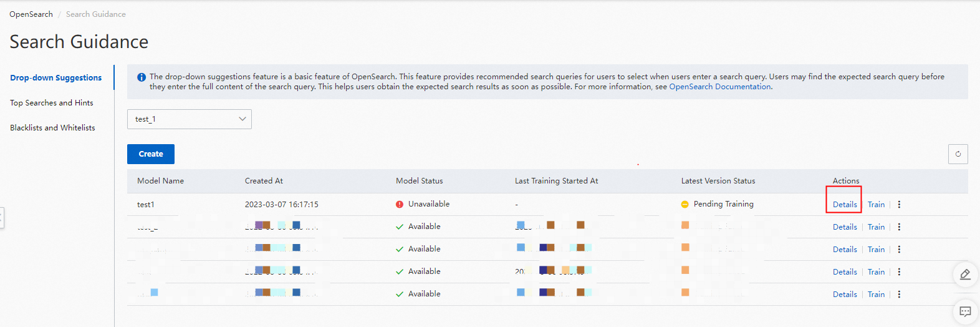Click the floating edit feedback pencil icon
The image size is (980, 327).
coord(965,274)
